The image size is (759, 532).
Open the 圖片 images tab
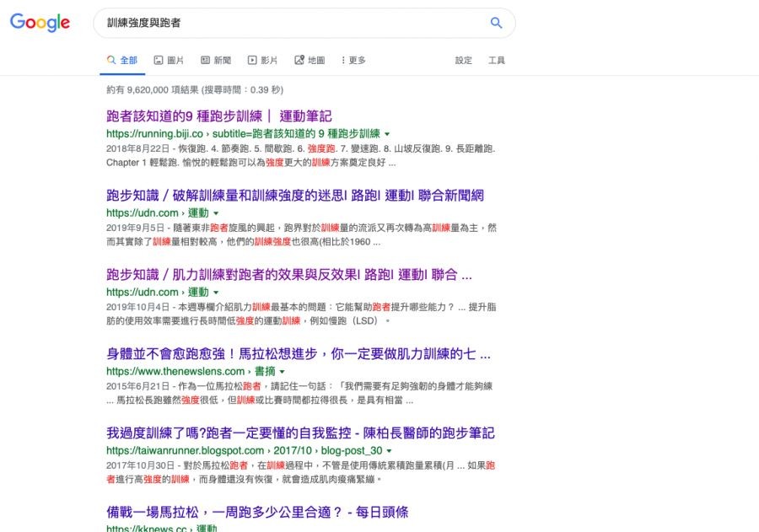click(x=169, y=60)
